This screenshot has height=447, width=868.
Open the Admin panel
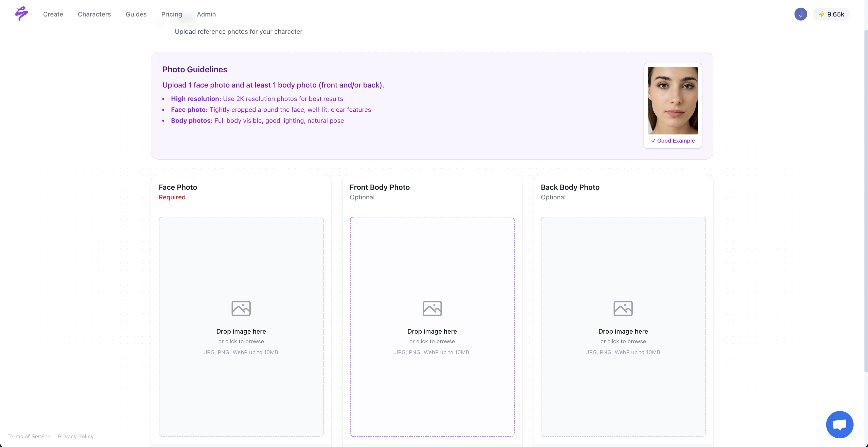click(x=207, y=14)
